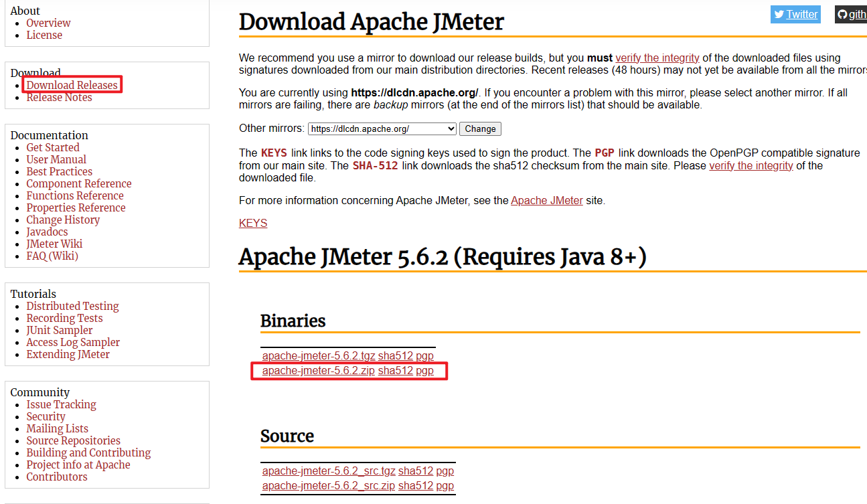Click sha512 link for binary tgz
The width and height of the screenshot is (867, 504).
[x=396, y=356]
